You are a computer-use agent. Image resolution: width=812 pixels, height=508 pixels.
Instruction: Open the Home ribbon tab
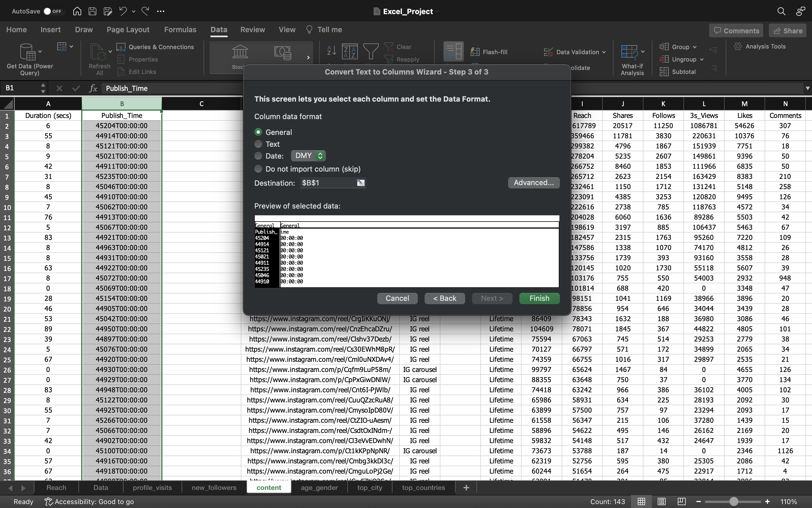[16, 30]
